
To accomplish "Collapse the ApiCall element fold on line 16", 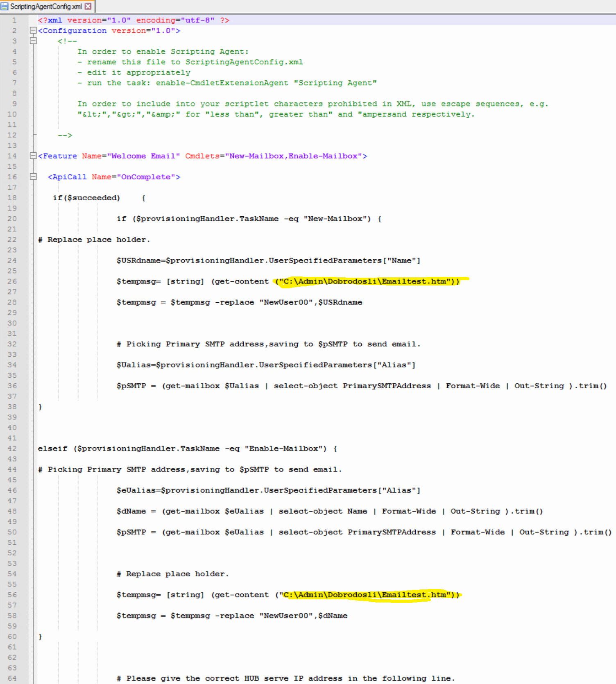I will (x=33, y=177).
